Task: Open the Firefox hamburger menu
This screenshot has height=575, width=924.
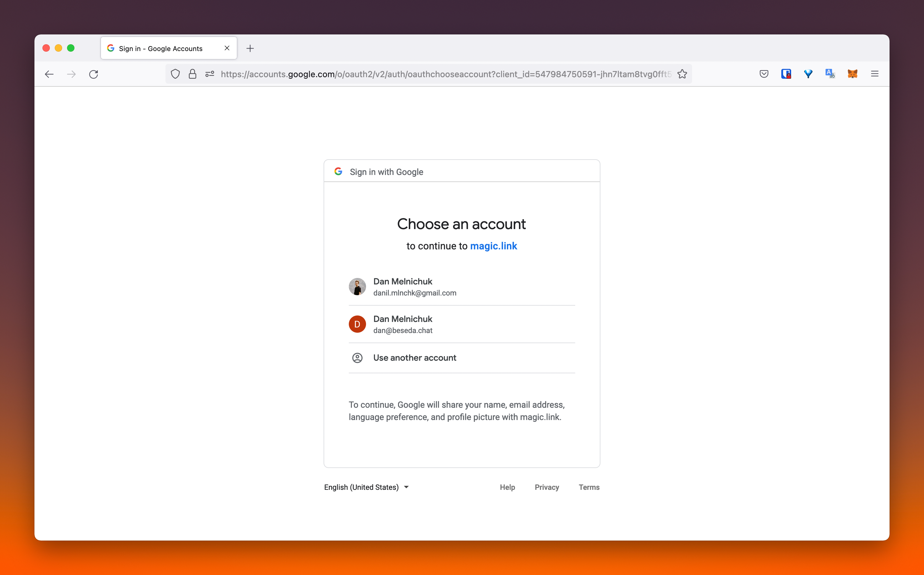Action: [x=874, y=74]
